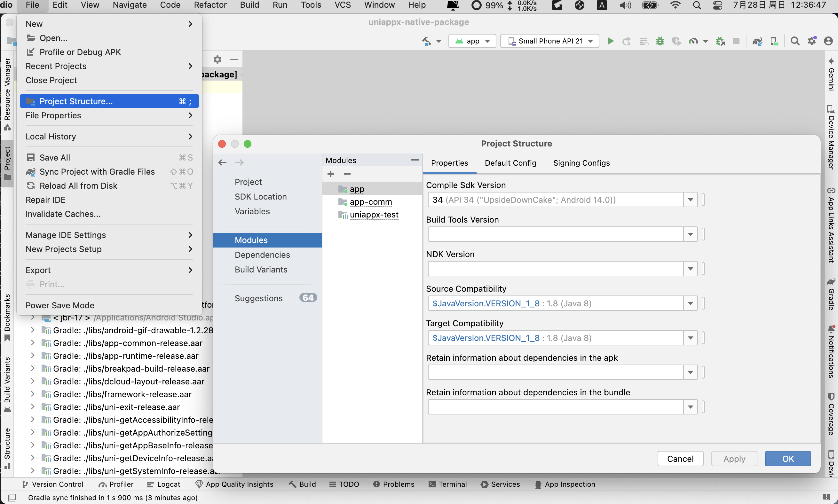Click the Apply Code Changes icon
The height and width of the screenshot is (504, 838).
(x=643, y=41)
